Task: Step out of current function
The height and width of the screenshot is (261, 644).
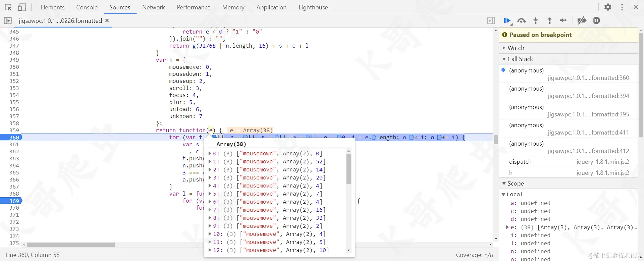Action: (x=549, y=21)
